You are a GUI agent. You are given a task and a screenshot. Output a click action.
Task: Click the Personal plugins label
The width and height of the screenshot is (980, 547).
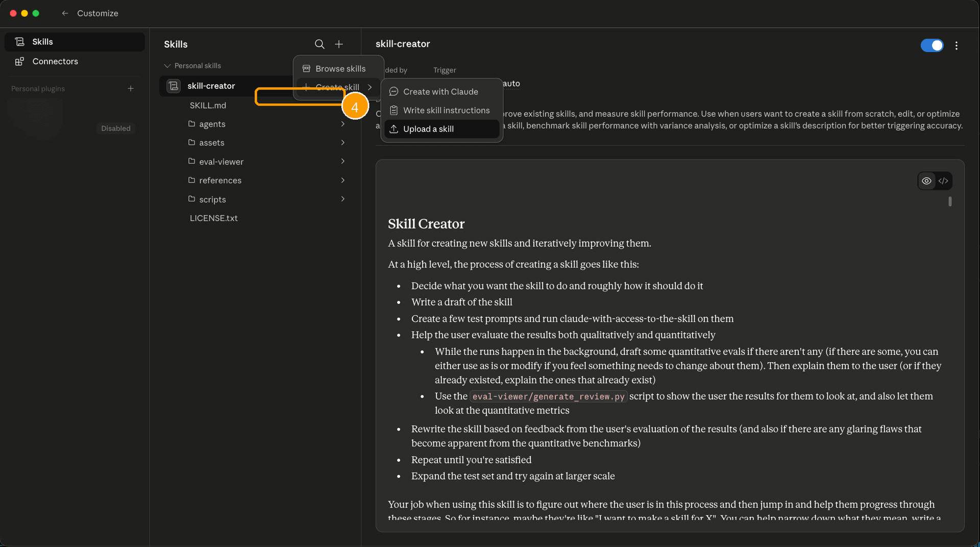(x=38, y=89)
